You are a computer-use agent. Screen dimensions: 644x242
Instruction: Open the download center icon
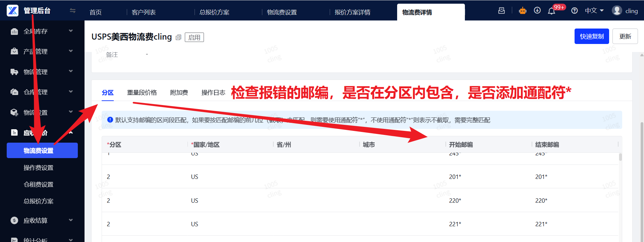pos(537,10)
